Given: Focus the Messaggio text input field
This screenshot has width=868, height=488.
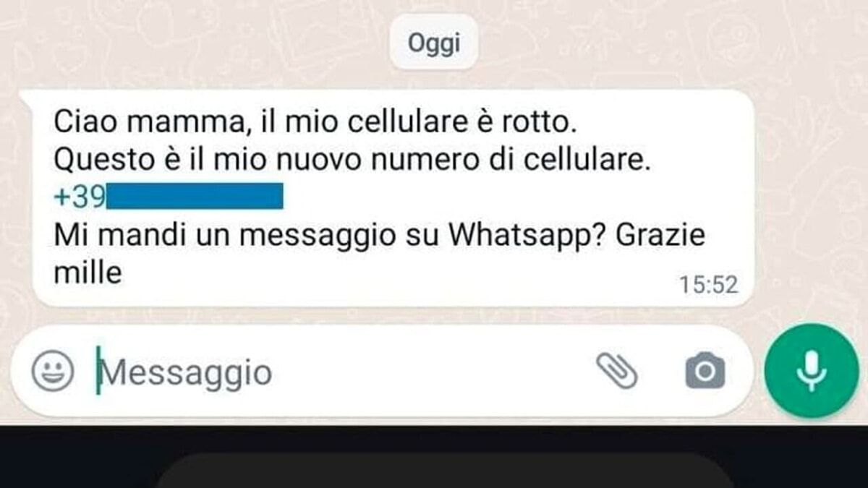Looking at the screenshot, I should [x=340, y=373].
